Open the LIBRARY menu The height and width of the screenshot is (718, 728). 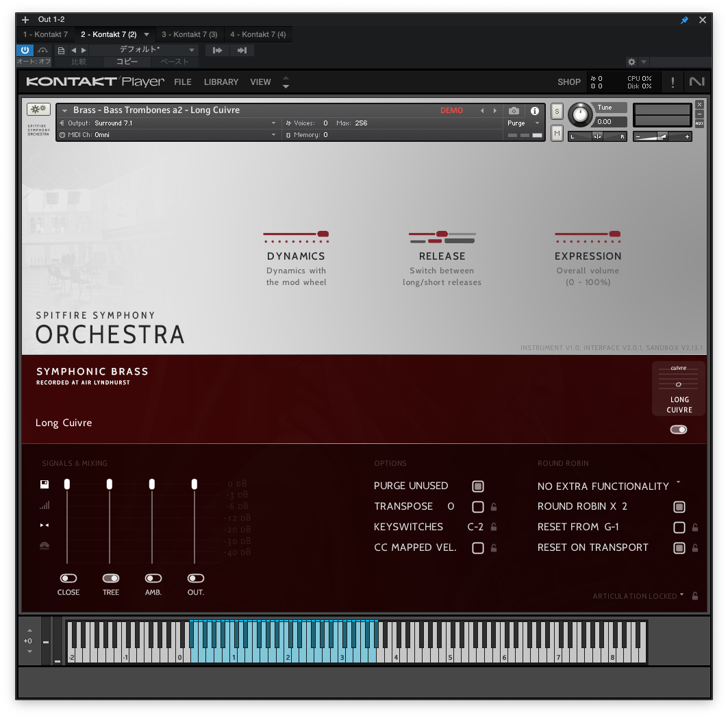coord(221,82)
